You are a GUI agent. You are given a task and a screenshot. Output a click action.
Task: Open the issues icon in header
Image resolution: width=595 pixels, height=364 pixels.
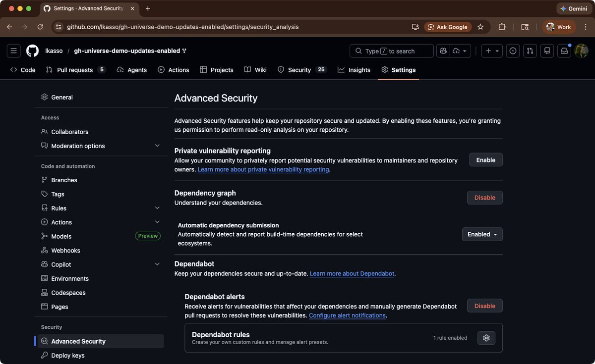point(513,51)
